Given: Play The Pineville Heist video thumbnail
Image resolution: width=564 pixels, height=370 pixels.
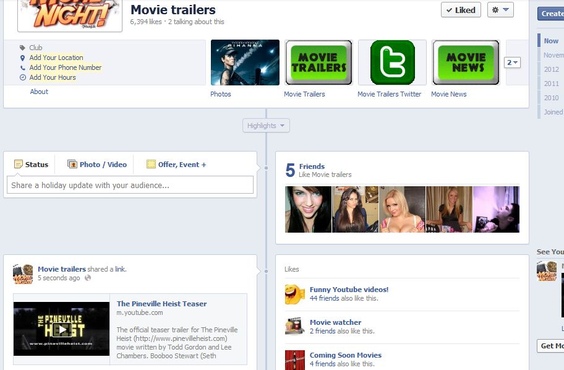Looking at the screenshot, I should pyautogui.click(x=62, y=329).
